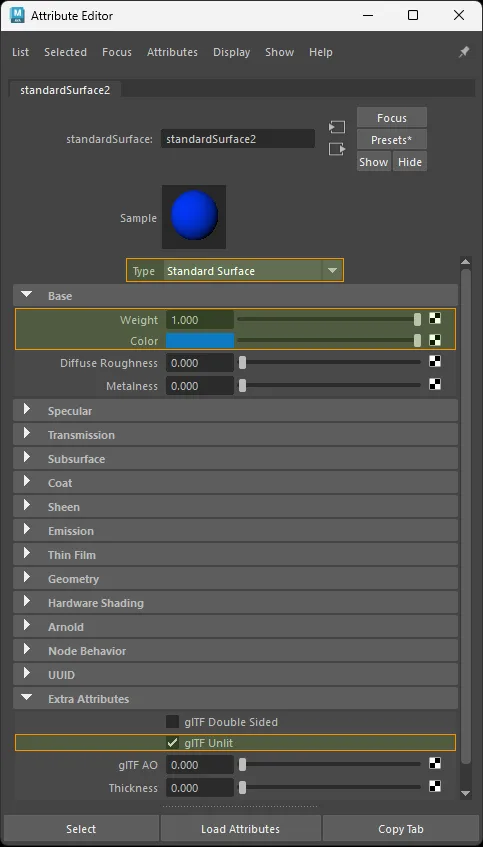Viewport: 483px width, 847px height.
Task: Click the Hide button
Action: (x=410, y=162)
